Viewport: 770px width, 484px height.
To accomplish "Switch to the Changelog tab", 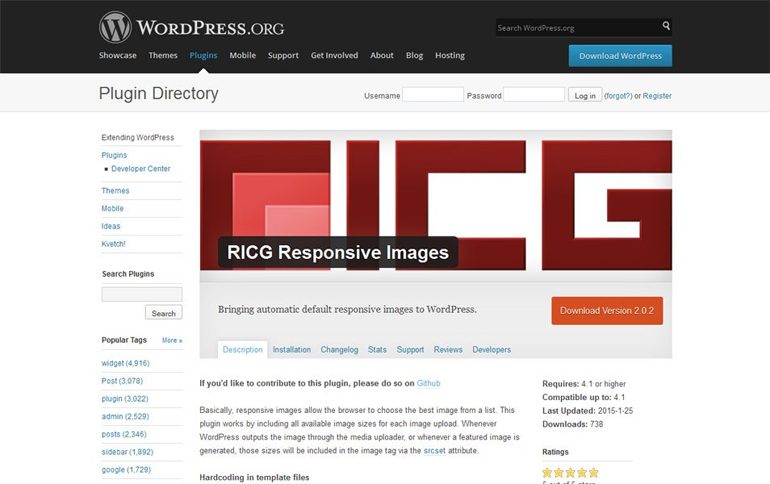I will pyautogui.click(x=339, y=350).
